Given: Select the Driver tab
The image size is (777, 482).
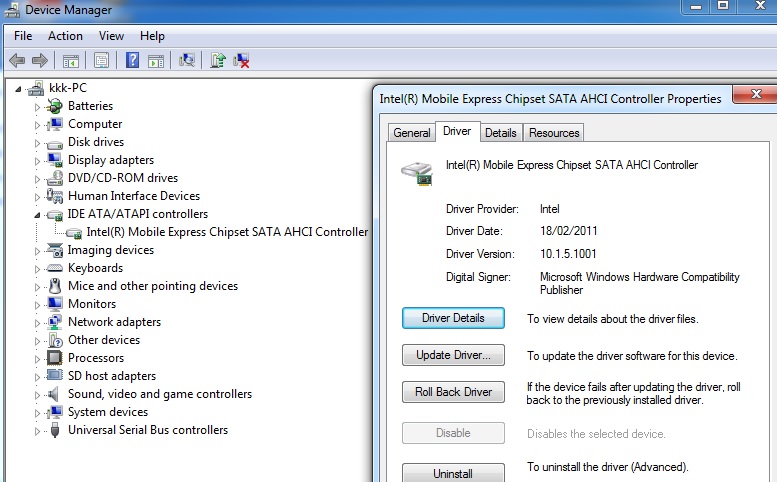Looking at the screenshot, I should [457, 131].
